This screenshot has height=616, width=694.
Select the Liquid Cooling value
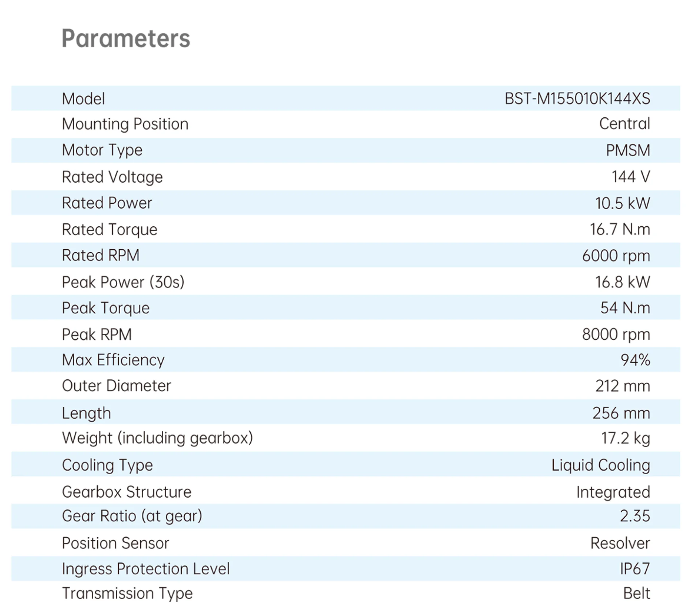pyautogui.click(x=600, y=465)
